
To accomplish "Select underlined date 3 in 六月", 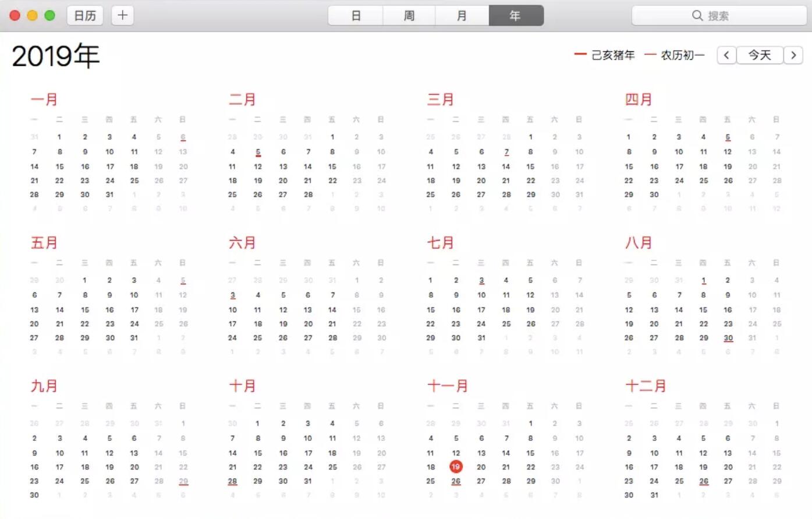I will (x=233, y=295).
